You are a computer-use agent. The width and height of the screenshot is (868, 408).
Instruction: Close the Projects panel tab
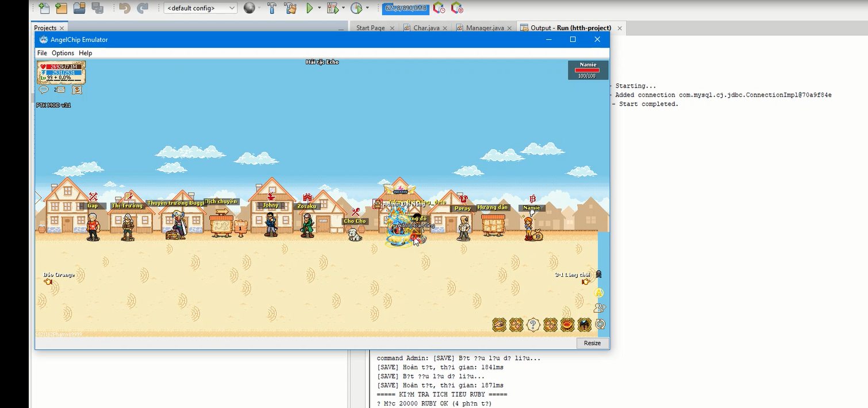point(62,28)
